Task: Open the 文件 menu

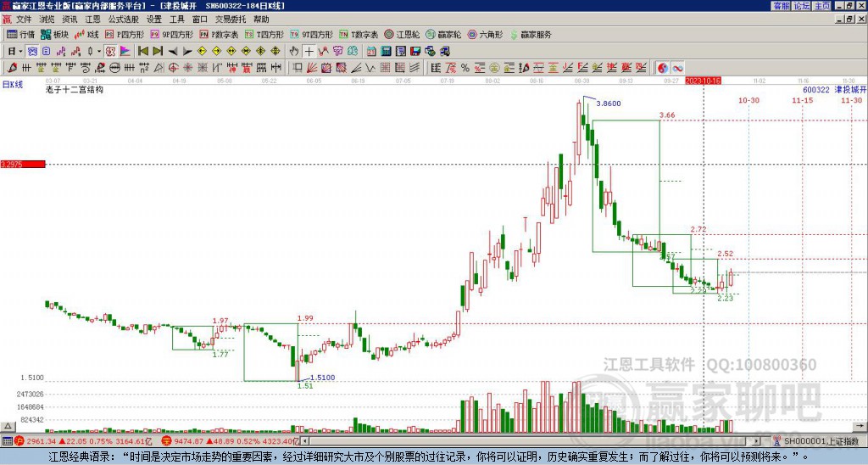Action: click(24, 20)
